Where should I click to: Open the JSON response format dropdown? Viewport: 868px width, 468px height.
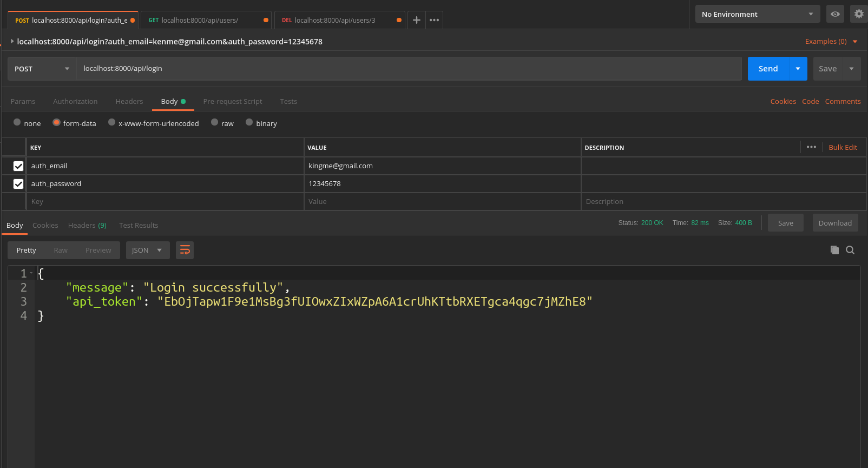pyautogui.click(x=148, y=250)
